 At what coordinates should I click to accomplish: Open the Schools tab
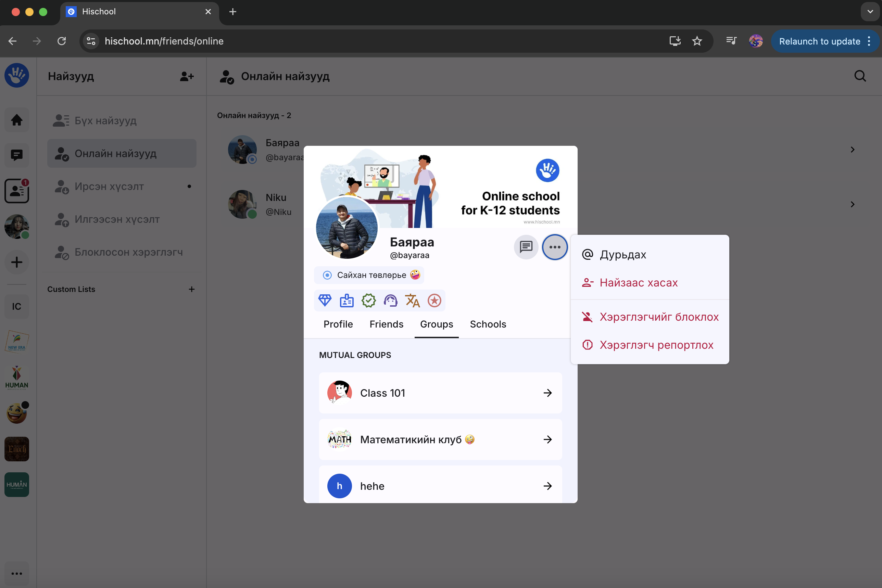coord(488,324)
